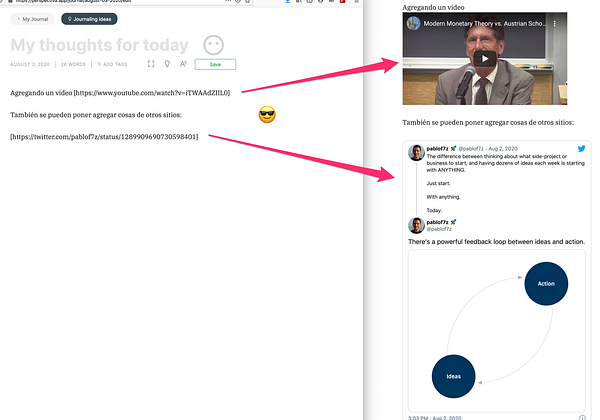Open the Modern Monetary Theory video title
The width and height of the screenshot is (600, 420).
point(483,24)
